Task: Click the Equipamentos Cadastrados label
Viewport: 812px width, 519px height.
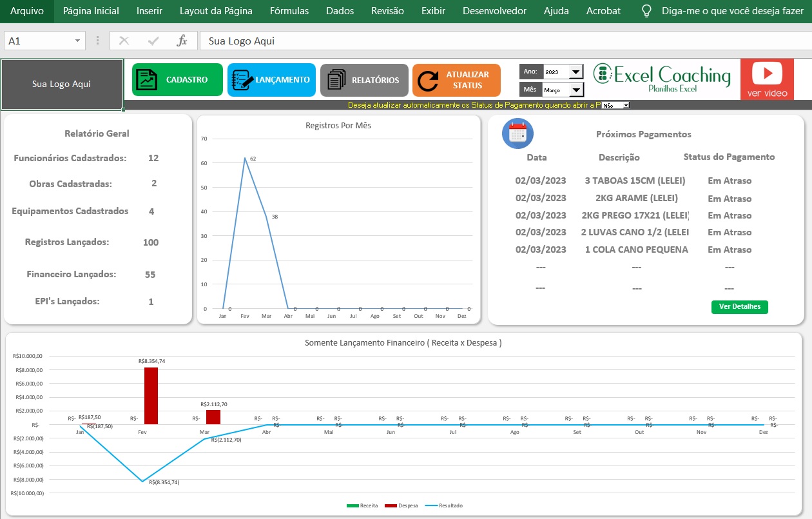Action: [70, 211]
